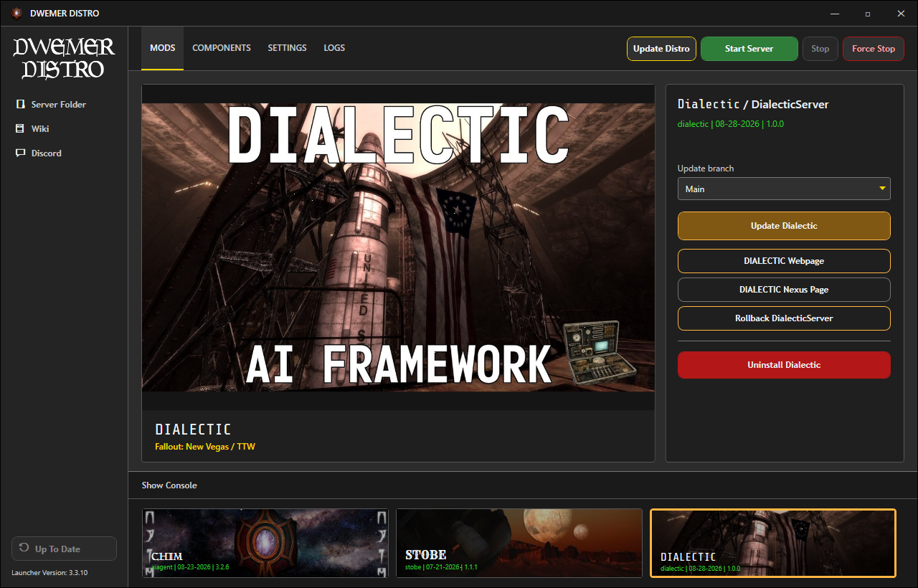Click the 'Fallout: New Vegas / TTW' text
The width and height of the screenshot is (918, 588).
tap(205, 447)
